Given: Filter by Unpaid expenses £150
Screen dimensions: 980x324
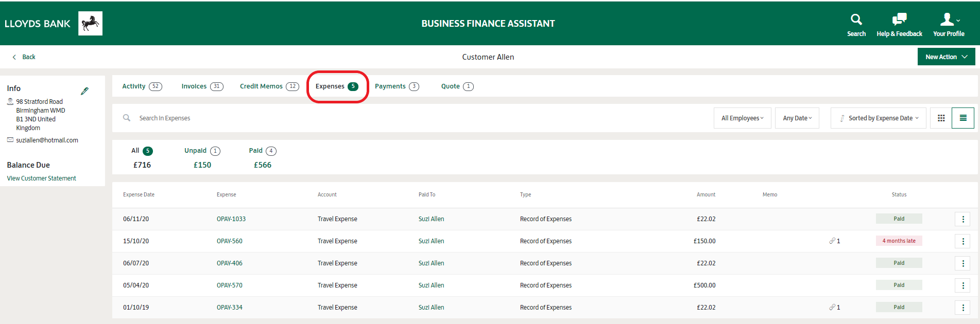Looking at the screenshot, I should pyautogui.click(x=202, y=158).
